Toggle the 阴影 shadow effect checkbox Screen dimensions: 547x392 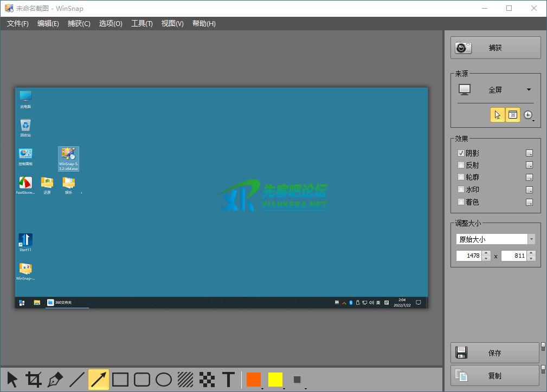(x=461, y=153)
